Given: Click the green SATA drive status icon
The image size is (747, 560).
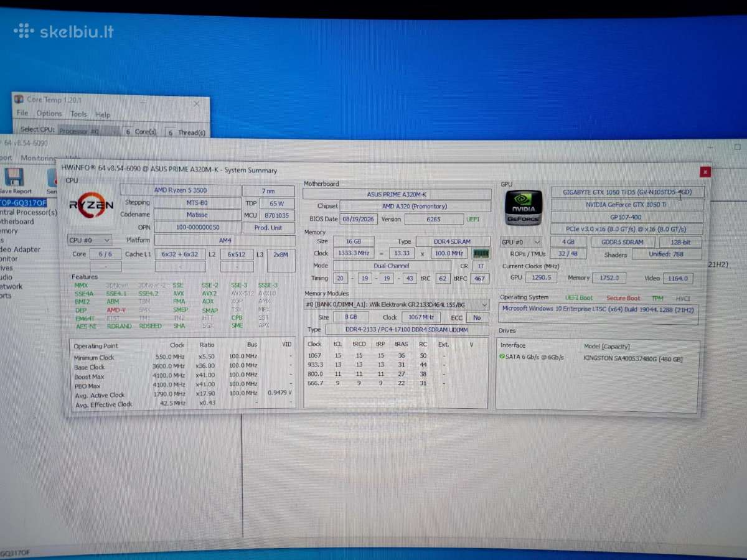Looking at the screenshot, I should (502, 357).
